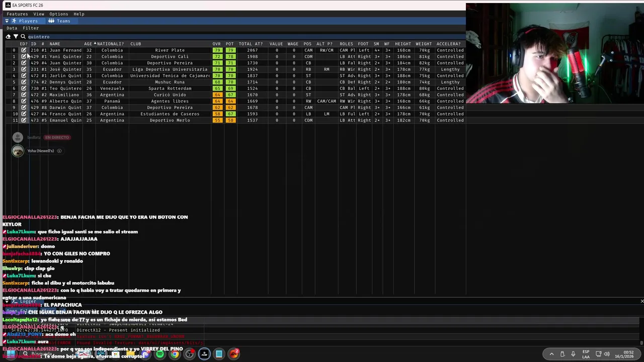The height and width of the screenshot is (362, 644).
Task: Edit Teo Quintero entry
Action: [24, 88]
